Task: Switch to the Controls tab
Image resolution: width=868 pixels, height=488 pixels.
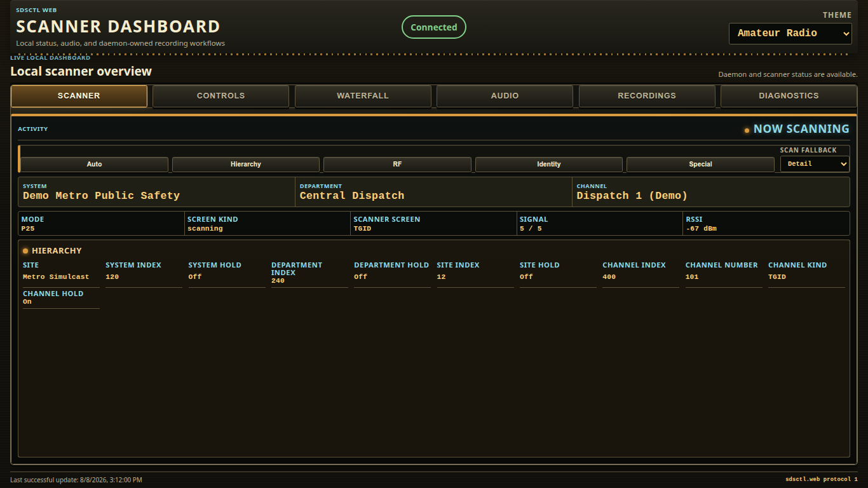Action: [x=220, y=96]
